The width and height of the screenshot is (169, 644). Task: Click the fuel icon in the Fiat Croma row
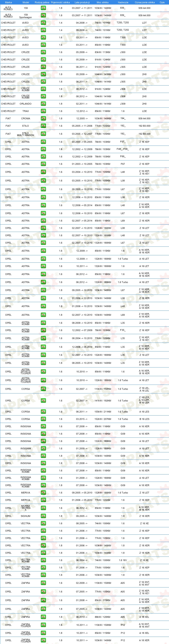pyautogui.click(x=43, y=118)
